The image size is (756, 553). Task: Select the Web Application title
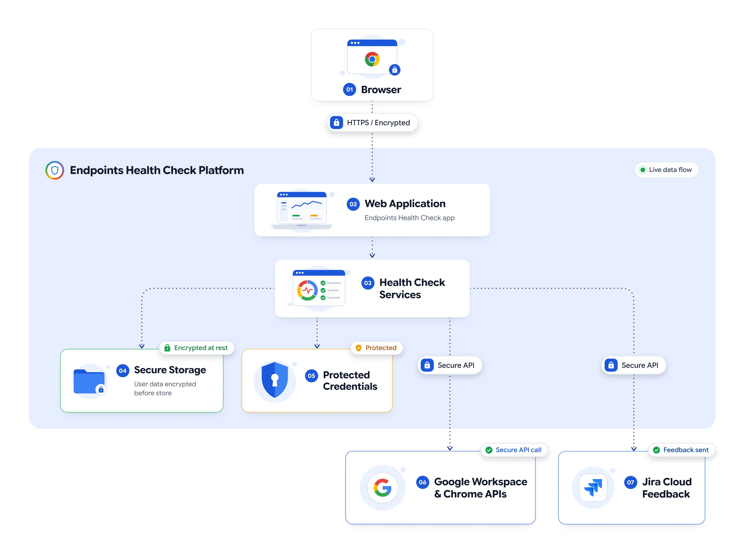[x=405, y=204]
